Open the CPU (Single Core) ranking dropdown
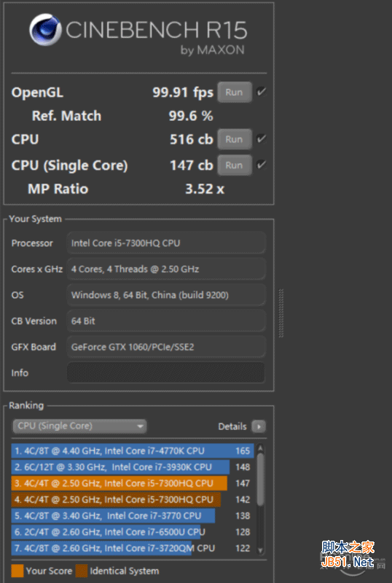The width and height of the screenshot is (392, 583). click(x=79, y=426)
